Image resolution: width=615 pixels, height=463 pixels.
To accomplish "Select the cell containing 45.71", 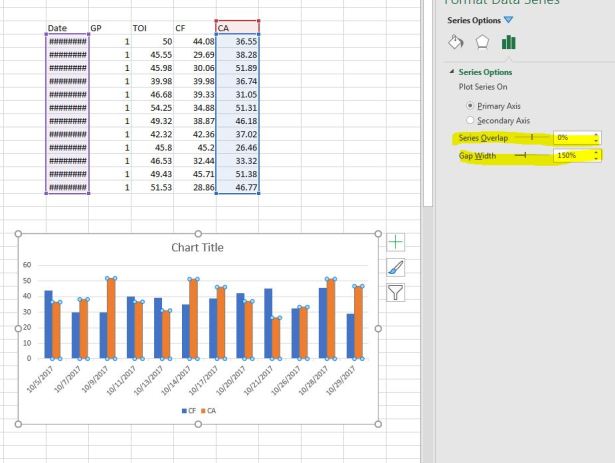I will pos(195,174).
